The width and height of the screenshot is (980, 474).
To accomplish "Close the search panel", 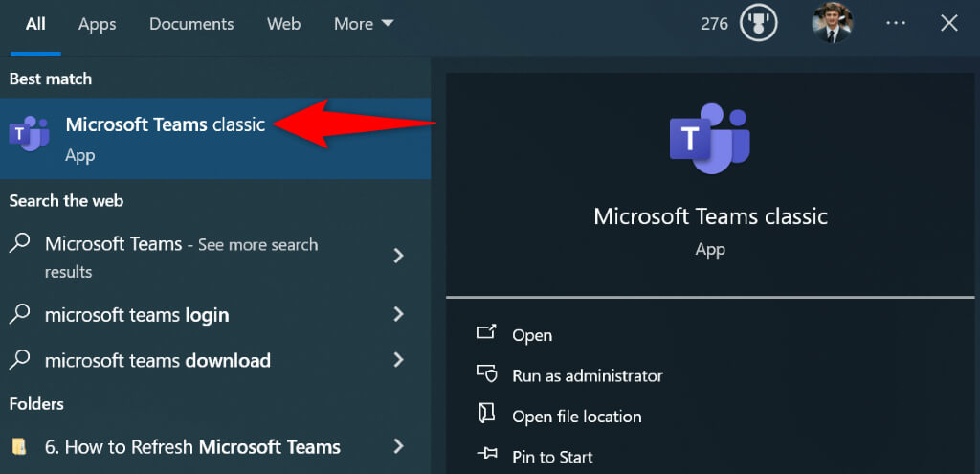I will tap(948, 24).
